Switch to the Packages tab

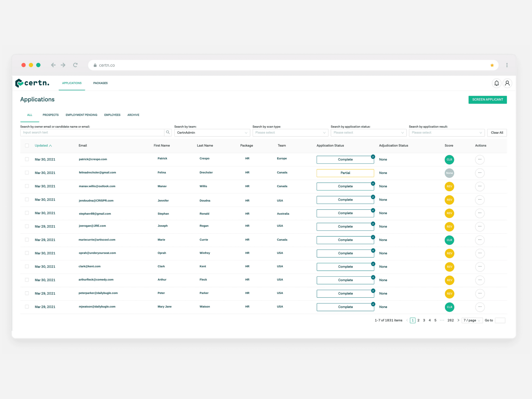click(100, 83)
